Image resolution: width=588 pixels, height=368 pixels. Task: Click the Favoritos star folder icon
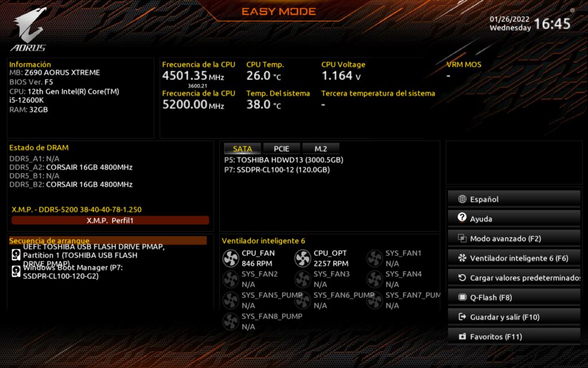click(462, 336)
